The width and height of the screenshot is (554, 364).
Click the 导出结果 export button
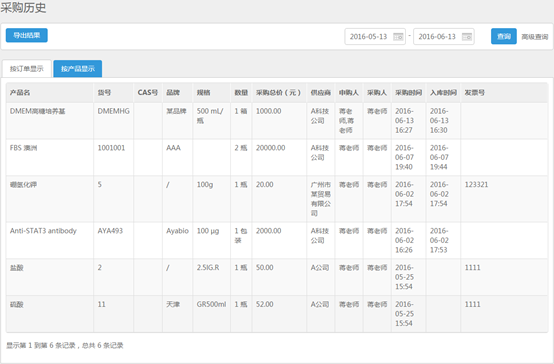click(x=26, y=35)
